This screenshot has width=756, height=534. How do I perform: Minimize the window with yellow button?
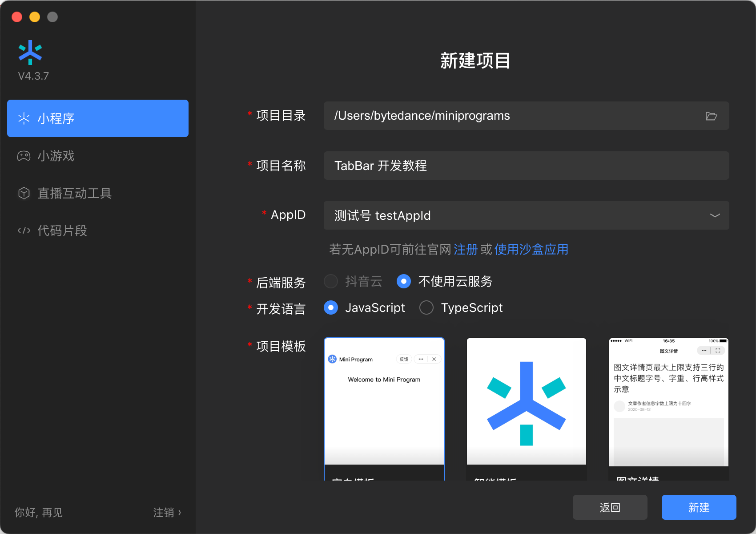[35, 17]
